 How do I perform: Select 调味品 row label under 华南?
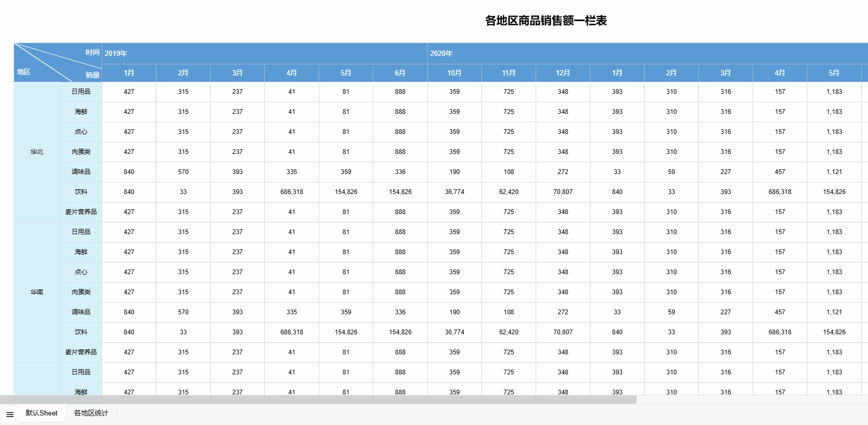(81, 312)
